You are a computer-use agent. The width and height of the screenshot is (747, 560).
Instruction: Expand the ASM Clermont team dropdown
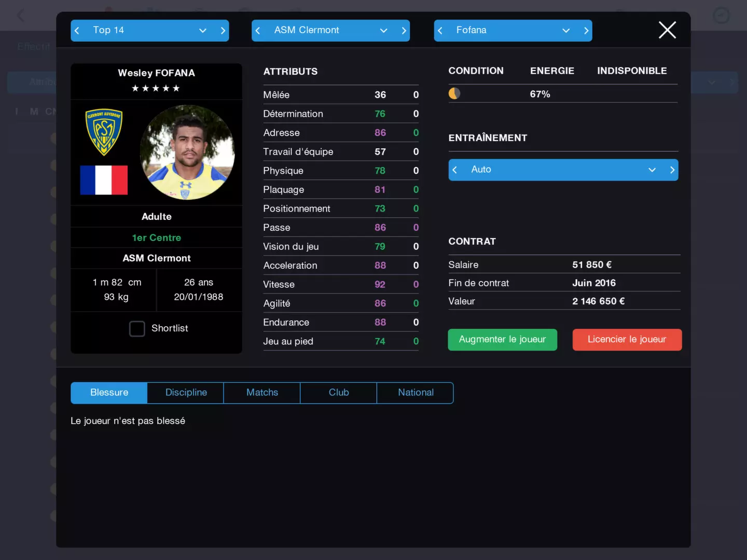tap(331, 31)
